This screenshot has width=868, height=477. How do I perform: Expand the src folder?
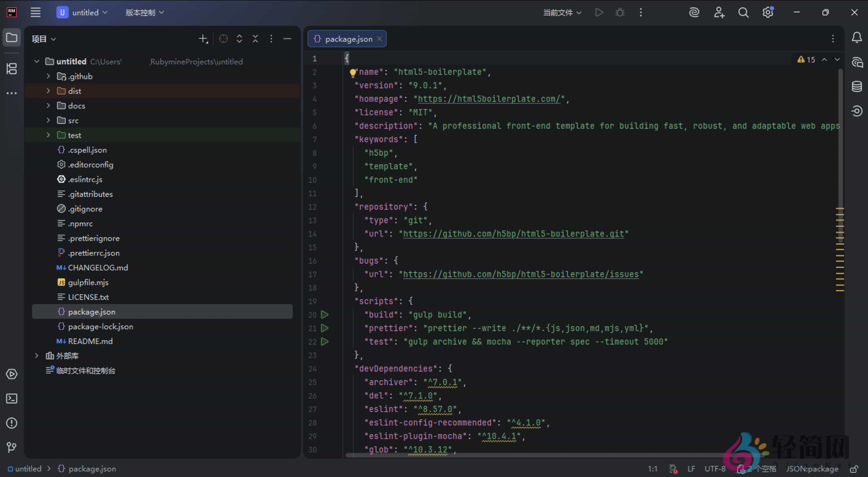click(48, 120)
